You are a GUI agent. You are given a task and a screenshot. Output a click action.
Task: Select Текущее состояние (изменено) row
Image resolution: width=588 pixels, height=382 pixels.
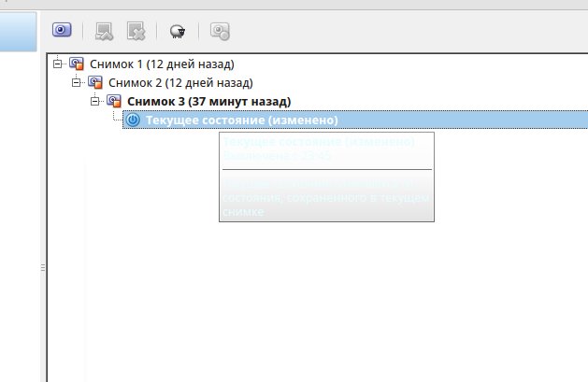pyautogui.click(x=355, y=120)
